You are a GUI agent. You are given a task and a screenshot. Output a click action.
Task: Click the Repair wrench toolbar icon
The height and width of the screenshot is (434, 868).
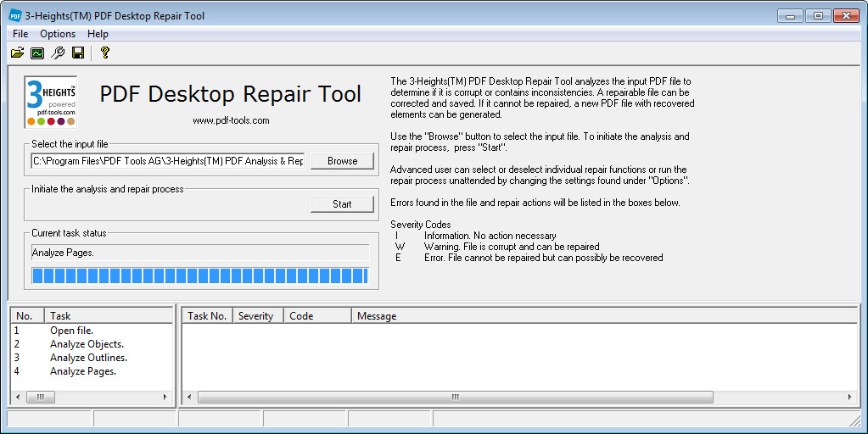[58, 53]
